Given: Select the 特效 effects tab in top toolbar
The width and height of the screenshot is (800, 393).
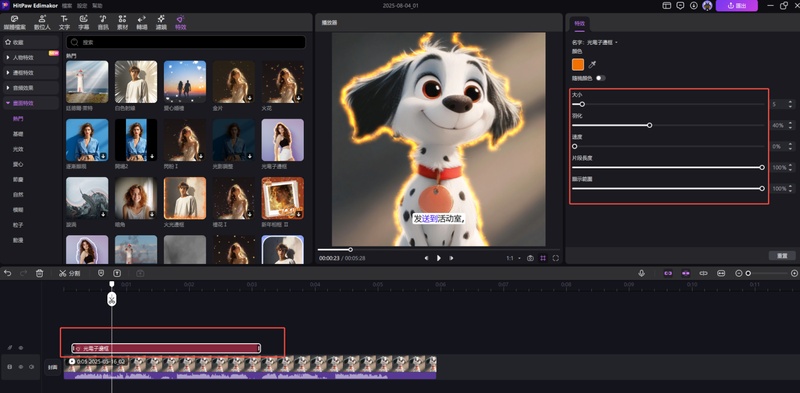Looking at the screenshot, I should (x=181, y=22).
